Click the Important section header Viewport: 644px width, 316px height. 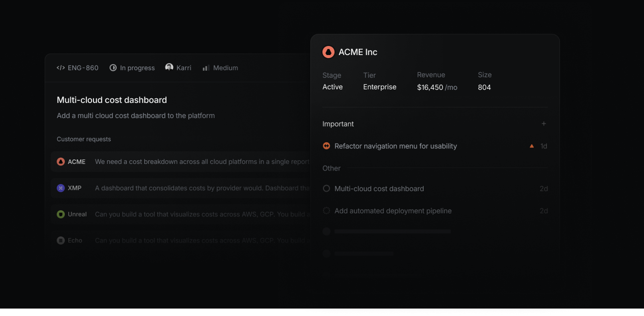[338, 124]
